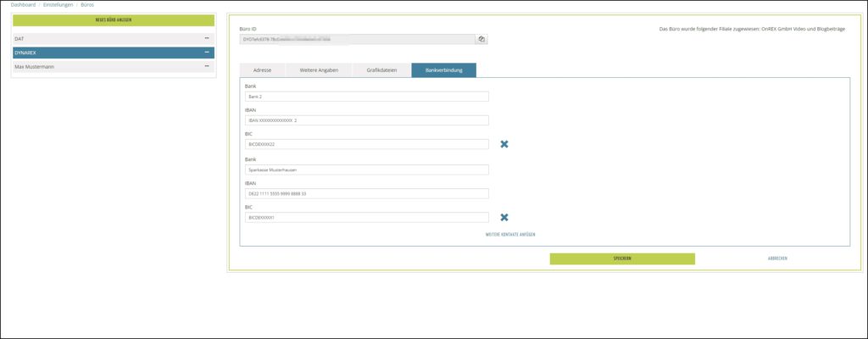Select the Bankverbindung tab

coord(443,70)
